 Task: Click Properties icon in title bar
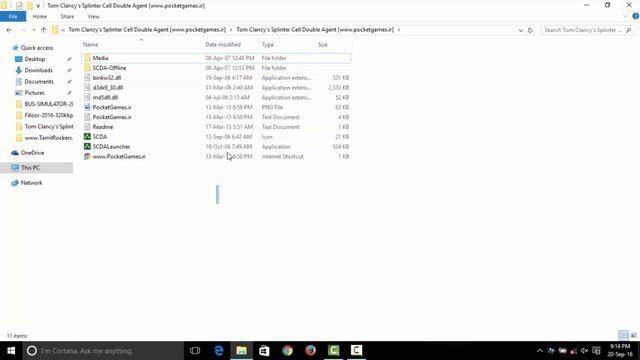coord(19,6)
